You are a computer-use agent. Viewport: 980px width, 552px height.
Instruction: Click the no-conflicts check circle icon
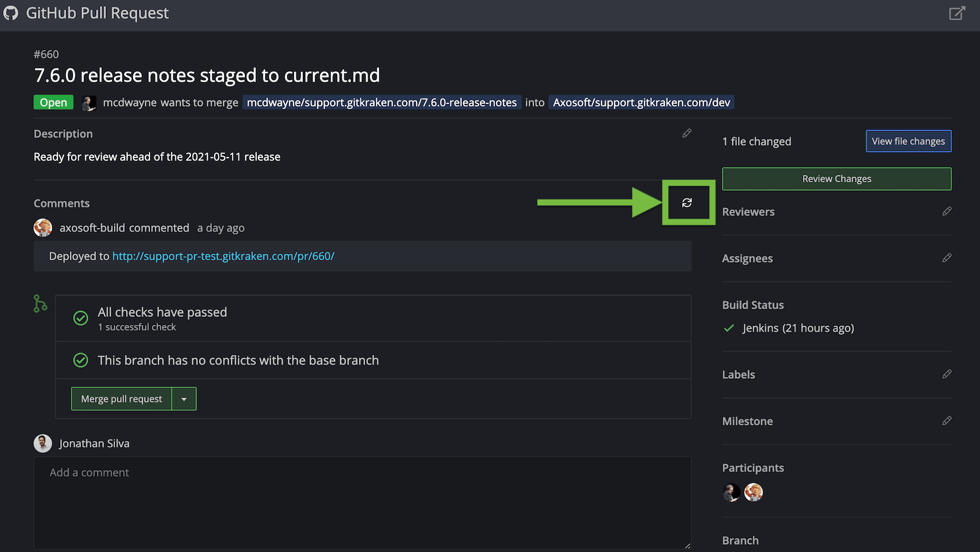click(x=80, y=360)
